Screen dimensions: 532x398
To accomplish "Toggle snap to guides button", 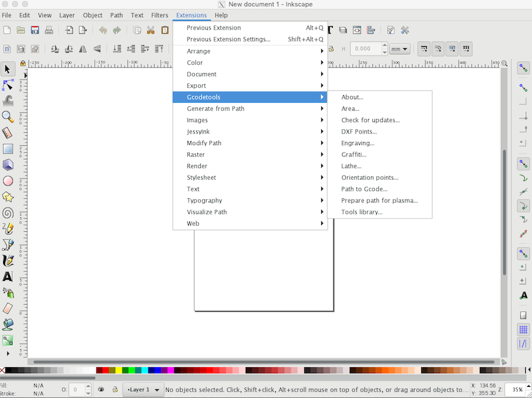I will [x=523, y=344].
